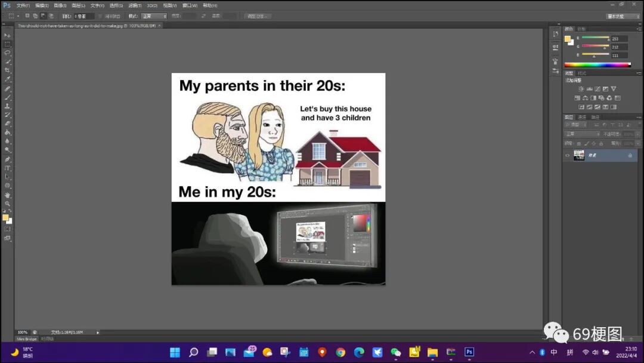Add Curves adjustment layer
The image size is (644, 363).
coord(597,89)
